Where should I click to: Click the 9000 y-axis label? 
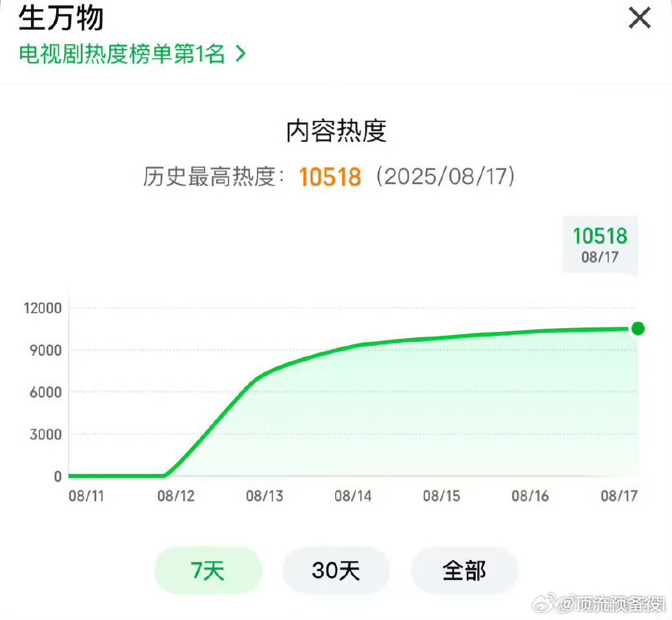point(45,350)
